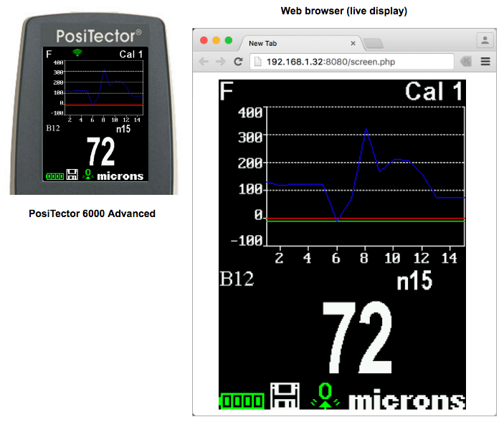This screenshot has width=504, height=427.
Task: Click the 400 y-axis label in browser chart
Action: (250, 112)
